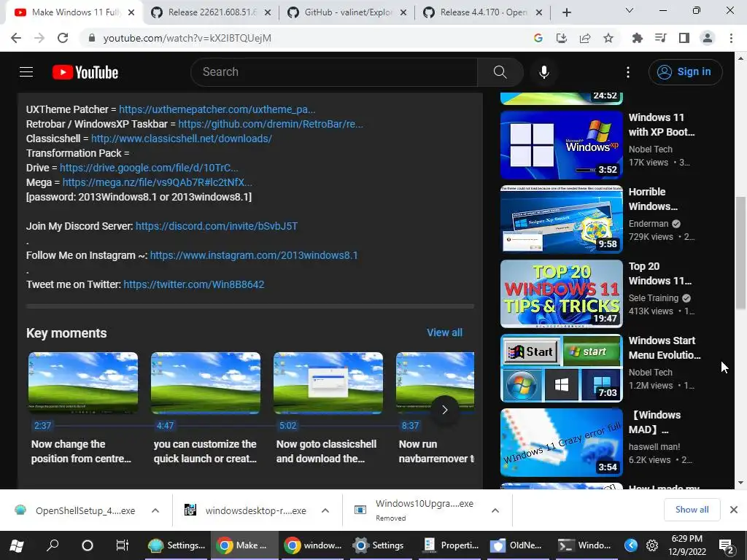This screenshot has height=560, width=747.
Task: Click the Google icon in the address bar
Action: [x=538, y=38]
